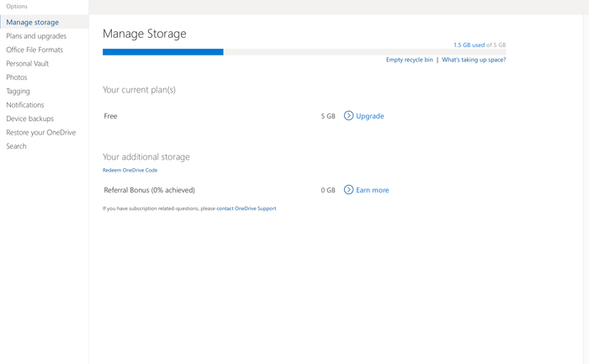Click the Upgrade link for Free plan
The height and width of the screenshot is (364, 589).
(370, 116)
